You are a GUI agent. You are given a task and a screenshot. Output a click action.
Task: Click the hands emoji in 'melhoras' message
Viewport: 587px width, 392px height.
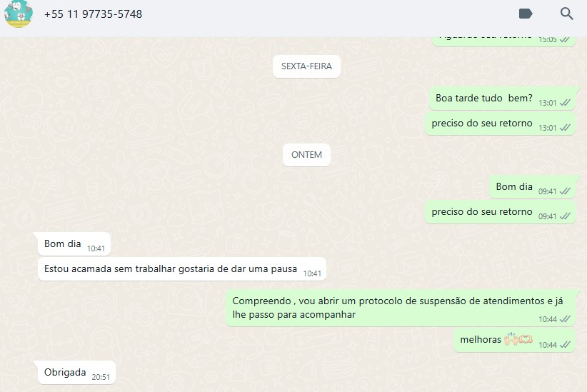coord(512,339)
